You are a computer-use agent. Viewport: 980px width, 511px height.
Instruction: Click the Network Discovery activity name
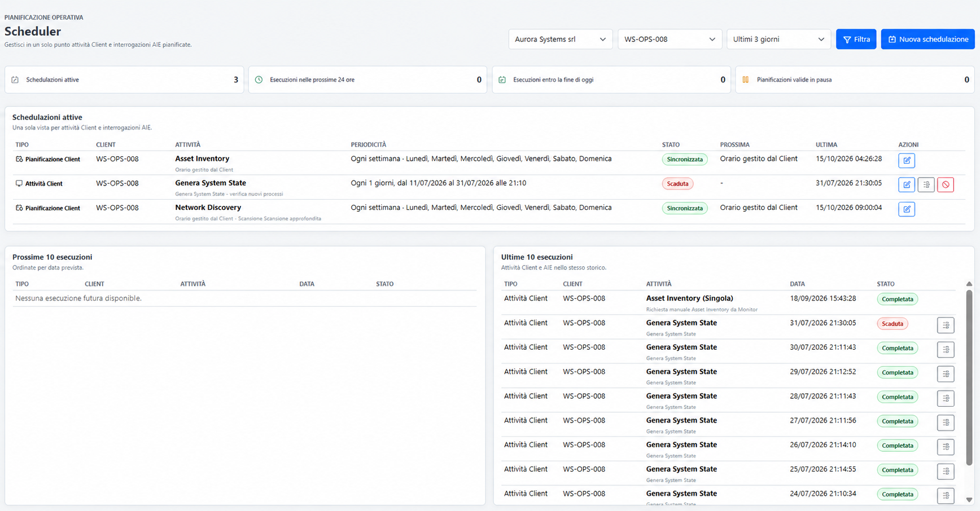click(208, 208)
